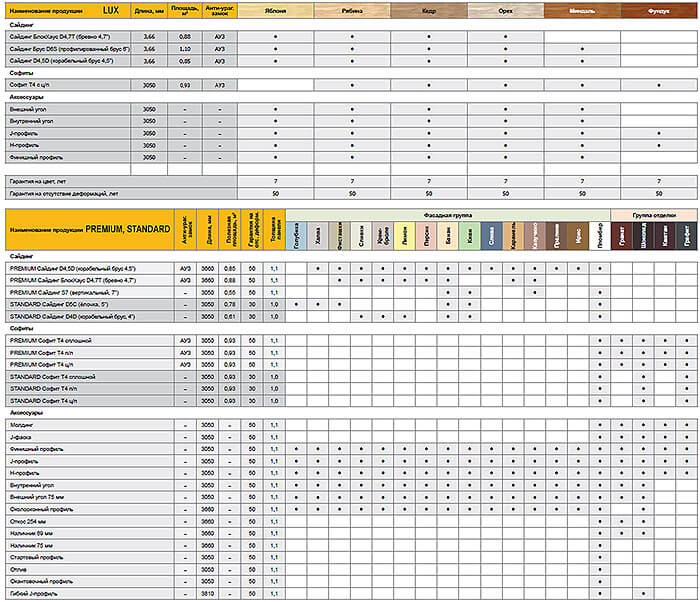Click the Молдинг accessory row name

(x=21, y=425)
